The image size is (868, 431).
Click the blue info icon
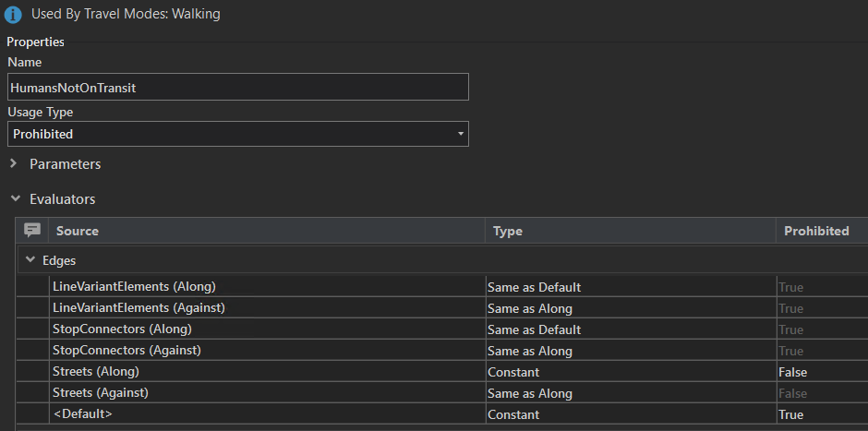[15, 15]
